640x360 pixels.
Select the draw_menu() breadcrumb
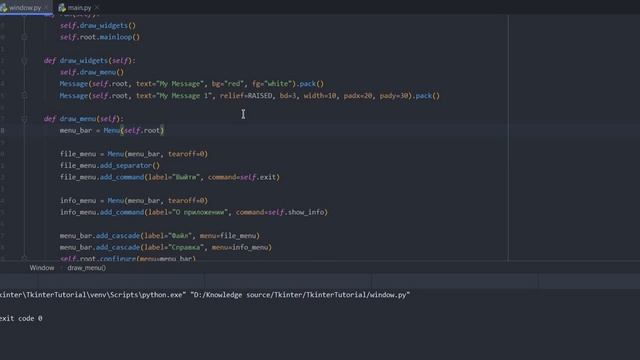pyautogui.click(x=87, y=268)
